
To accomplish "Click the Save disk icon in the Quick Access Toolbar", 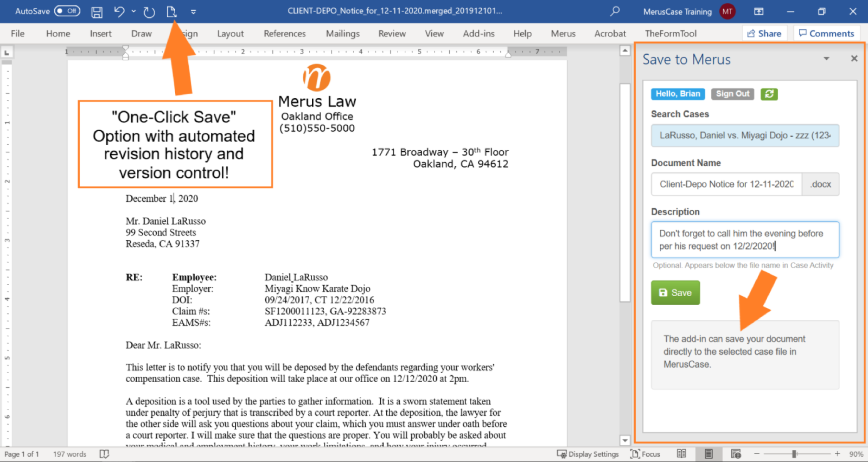I will coord(97,12).
